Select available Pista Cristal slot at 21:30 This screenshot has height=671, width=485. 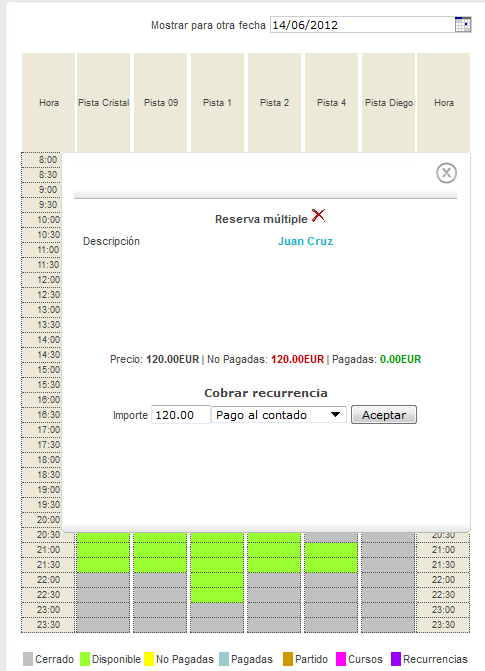103,565
